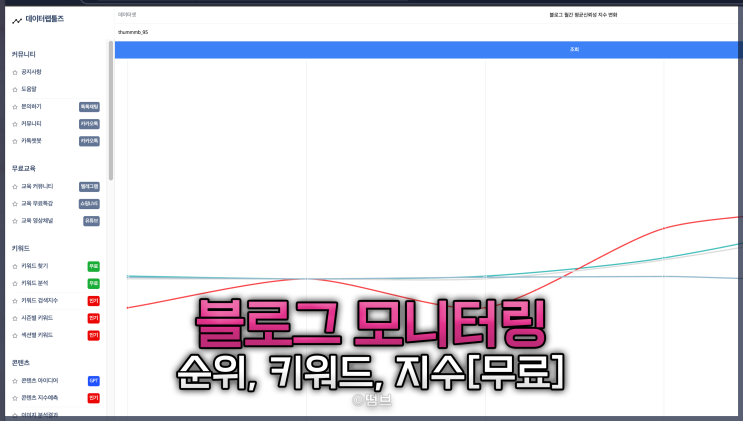Click 카카오톡 badge in the 카톡챗봇 row

point(89,141)
